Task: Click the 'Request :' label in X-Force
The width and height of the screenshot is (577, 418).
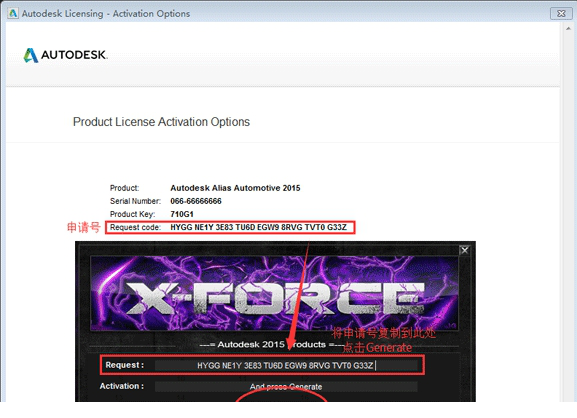Action: click(x=124, y=365)
